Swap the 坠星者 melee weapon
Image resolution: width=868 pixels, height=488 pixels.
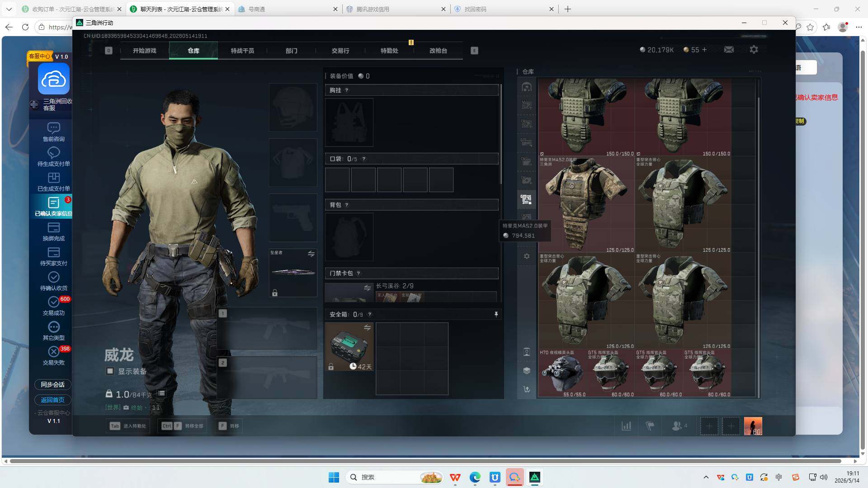(x=311, y=254)
